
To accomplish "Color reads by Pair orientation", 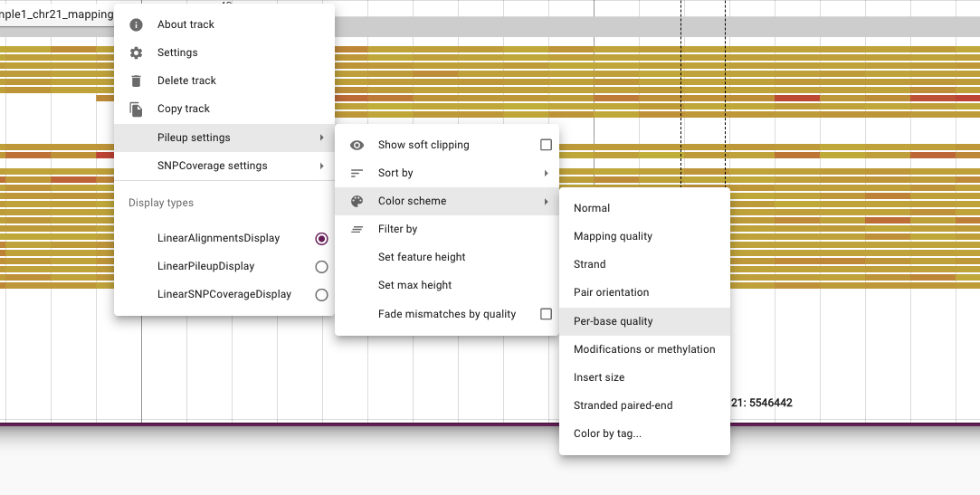I will 644,292.
